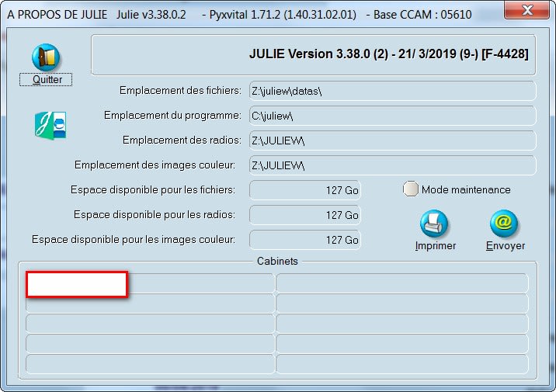This screenshot has height=392, width=556.
Task: Click the top cabinet cell in right column
Action: click(401, 283)
